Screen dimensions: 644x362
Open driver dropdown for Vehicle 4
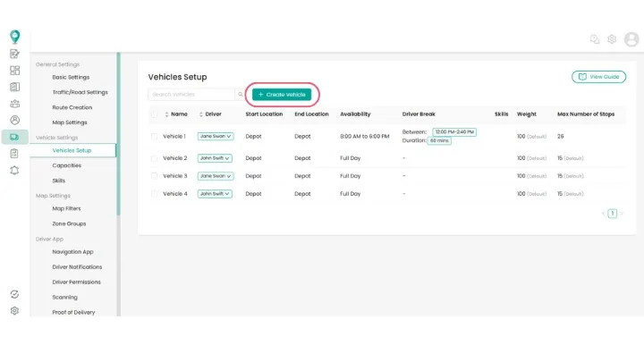point(215,194)
